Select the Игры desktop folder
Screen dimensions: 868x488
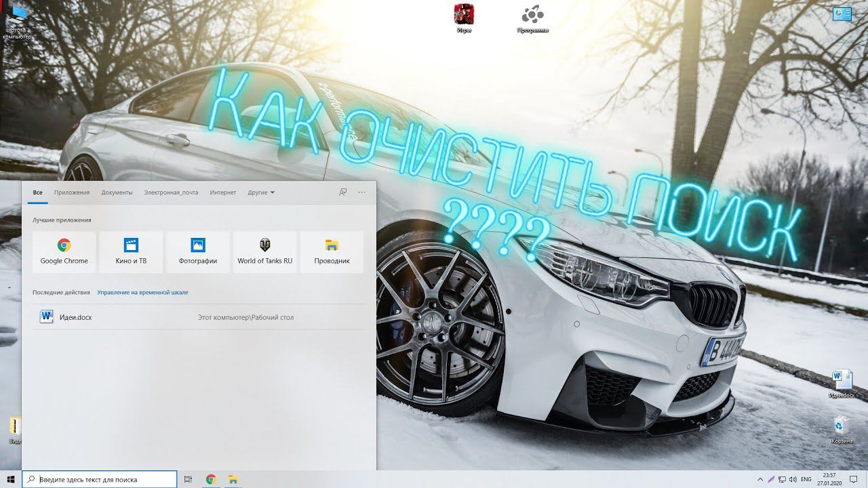[464, 18]
